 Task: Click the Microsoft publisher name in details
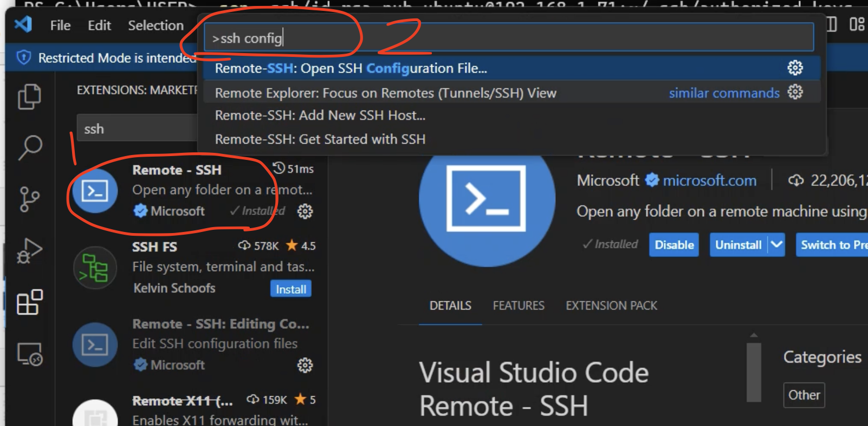pyautogui.click(x=608, y=180)
